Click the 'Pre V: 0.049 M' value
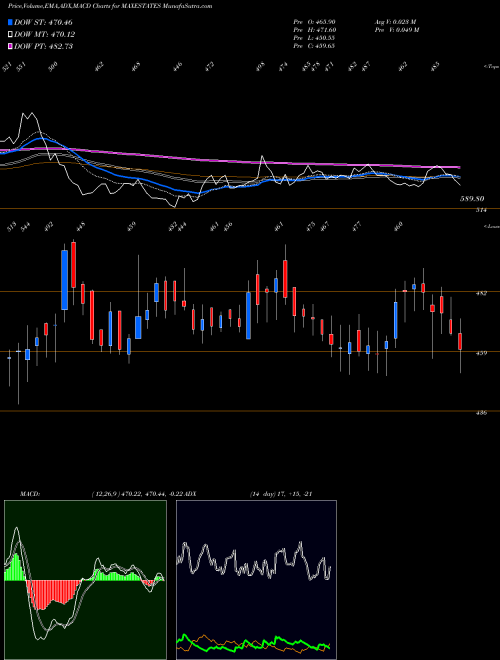The width and height of the screenshot is (500, 660). click(x=396, y=30)
